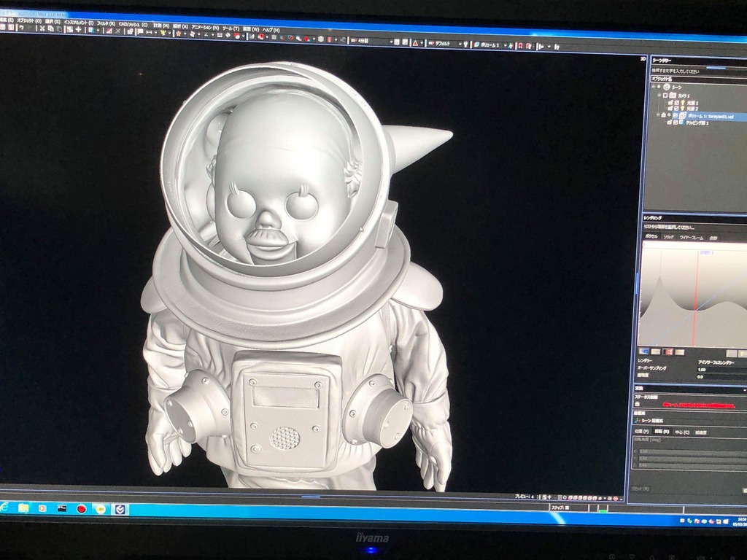Click the red clock toolbar icon
Screen dimensions: 747x560
click(237, 36)
